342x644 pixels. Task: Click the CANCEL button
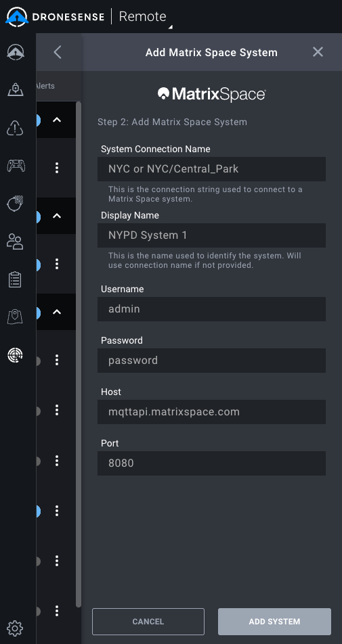coord(148,622)
